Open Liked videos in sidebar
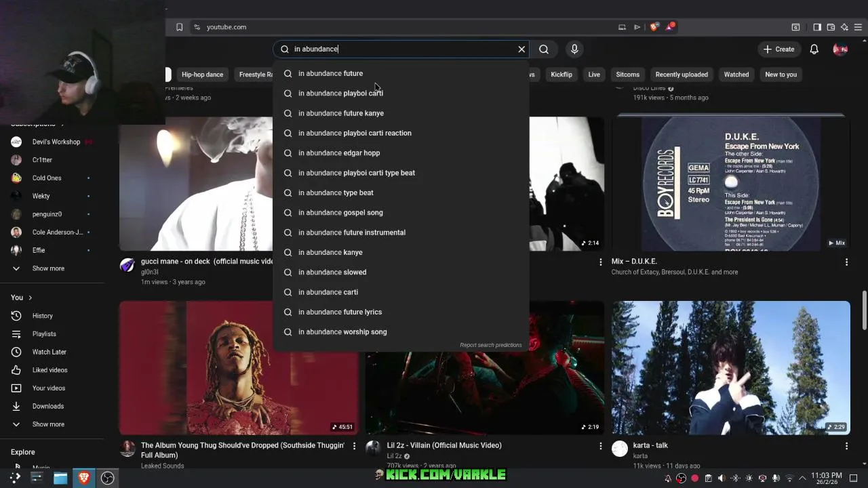 tap(52, 370)
